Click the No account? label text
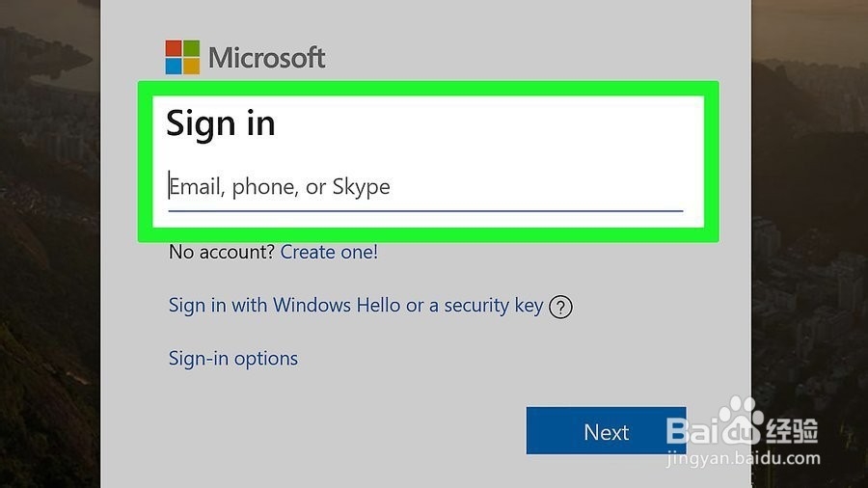The width and height of the screenshot is (868, 488). pos(222,253)
